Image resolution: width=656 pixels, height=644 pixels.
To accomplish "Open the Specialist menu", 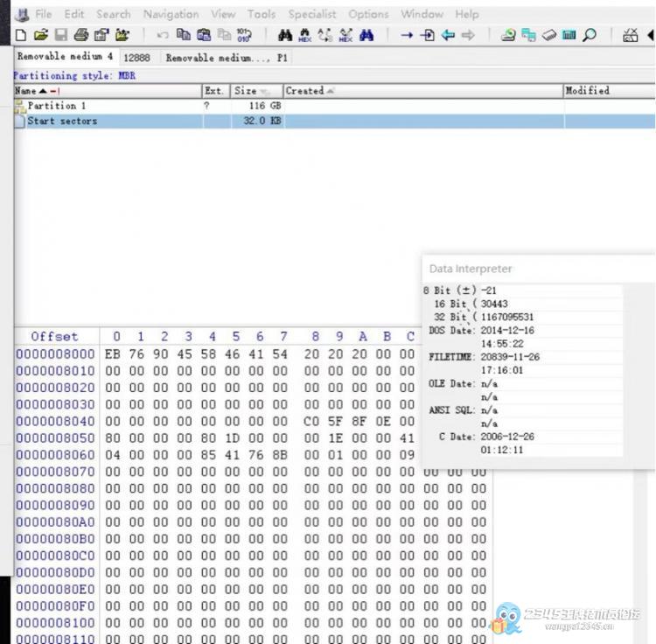I will tap(312, 14).
